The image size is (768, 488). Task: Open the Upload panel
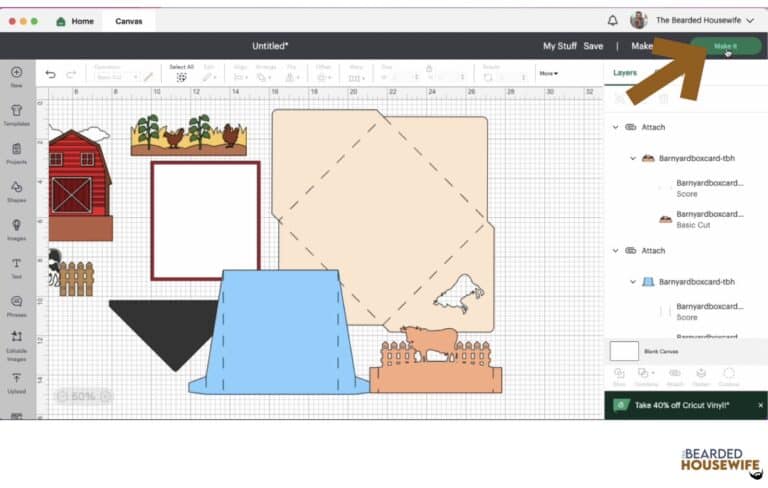click(17, 382)
